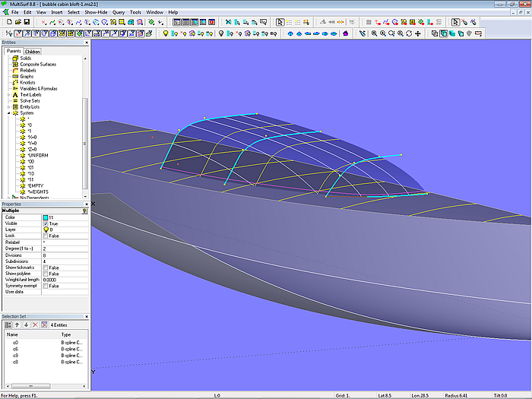Collapse the System tree node
Image resolution: width=532 pixels, height=399 pixels.
8,112
